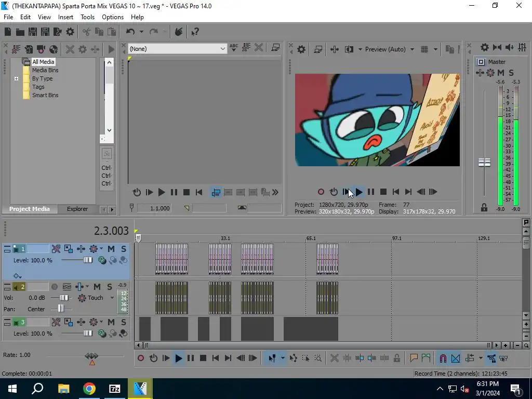532x399 pixels.
Task: Click the timeline horizontal scrollbar
Action: click(x=316, y=345)
